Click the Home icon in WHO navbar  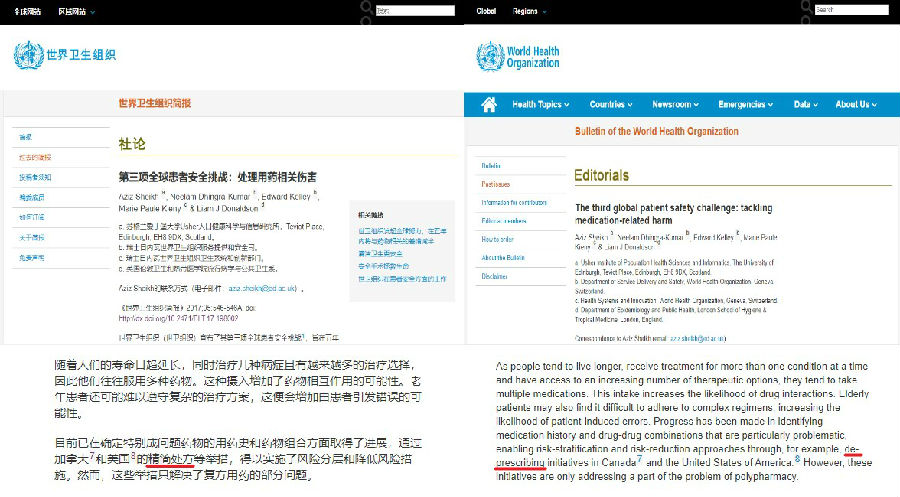[x=489, y=105]
